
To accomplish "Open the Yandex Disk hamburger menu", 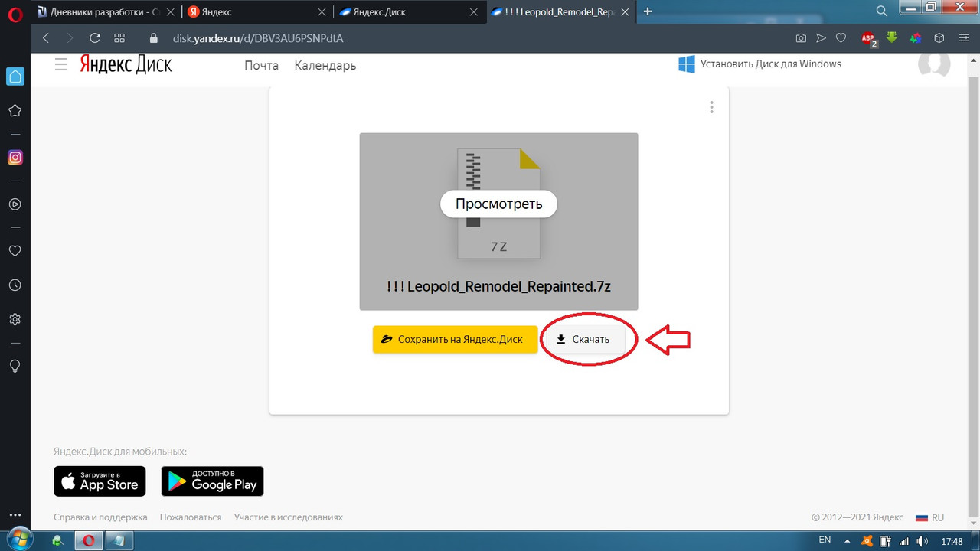I will 61,65.
